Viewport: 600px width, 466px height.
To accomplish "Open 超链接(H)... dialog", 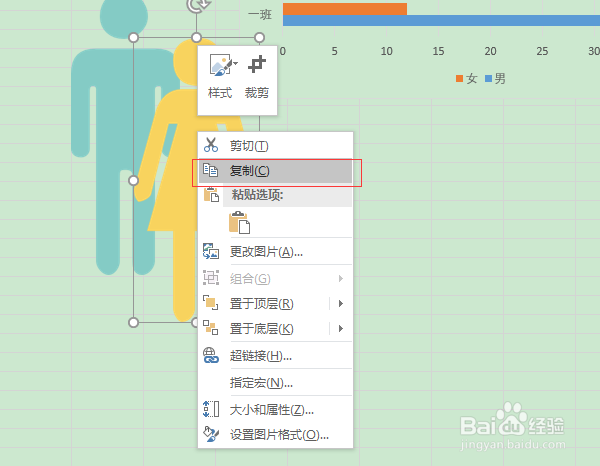I will [x=276, y=356].
